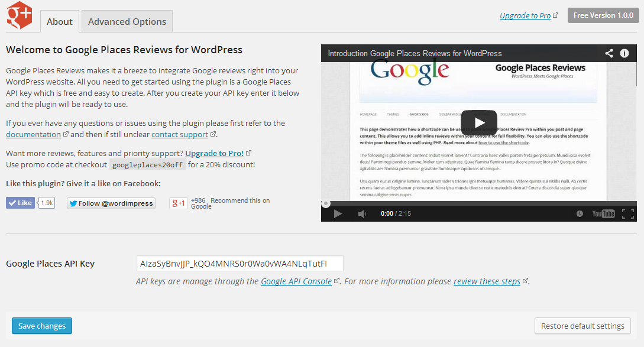Click the Watch Later clock icon
The height and width of the screenshot is (347, 644).
[580, 213]
